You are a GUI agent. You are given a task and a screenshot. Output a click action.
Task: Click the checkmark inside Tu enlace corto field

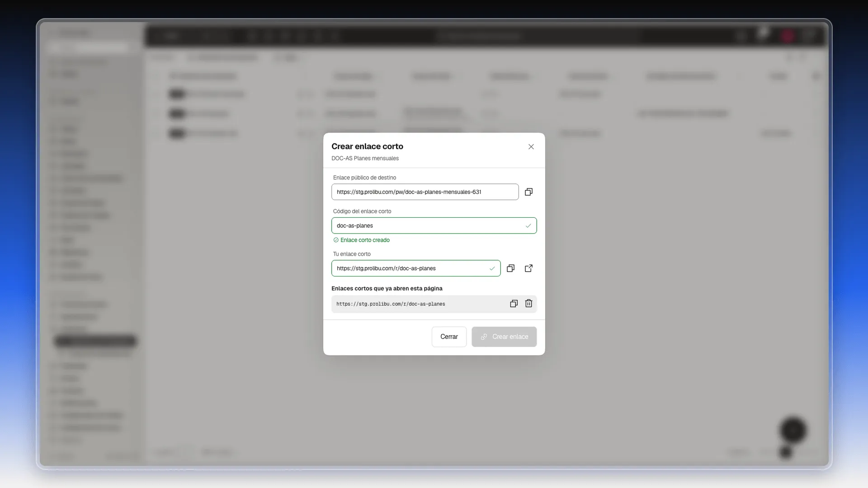[x=492, y=268]
